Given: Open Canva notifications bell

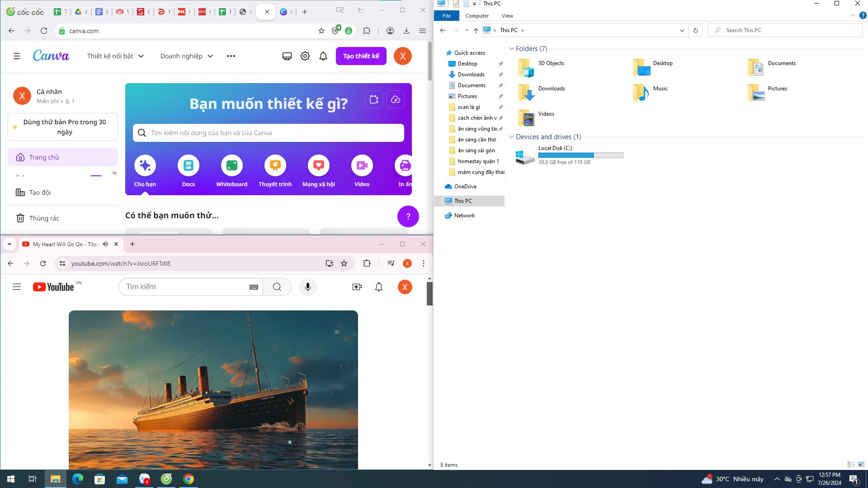Looking at the screenshot, I should click(323, 56).
